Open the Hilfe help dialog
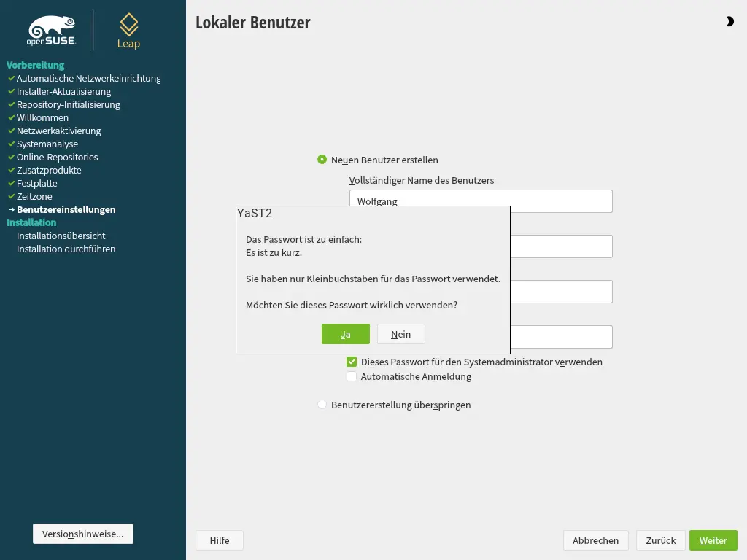Screen dimensions: 747x560 (x=219, y=540)
